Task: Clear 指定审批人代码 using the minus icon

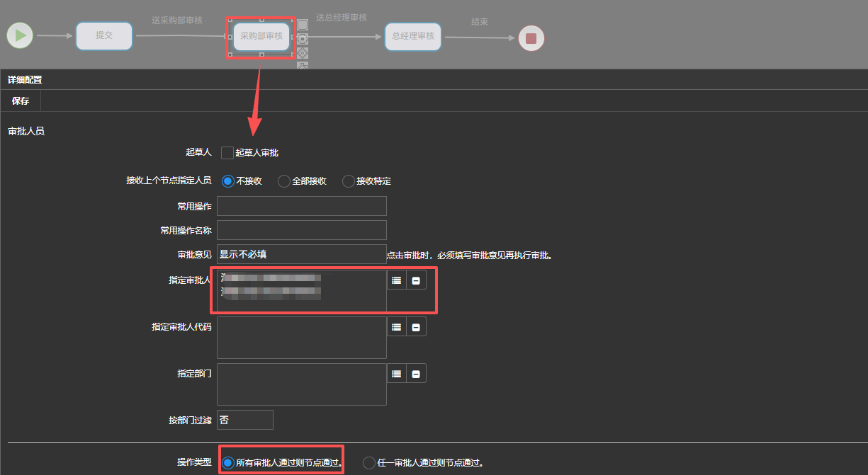Action: coord(416,327)
